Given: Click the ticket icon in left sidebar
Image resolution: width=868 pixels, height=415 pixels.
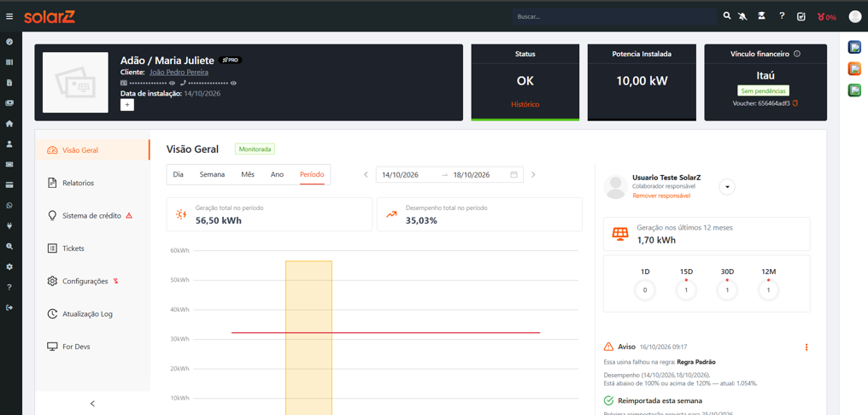Looking at the screenshot, I should pyautogui.click(x=9, y=164).
